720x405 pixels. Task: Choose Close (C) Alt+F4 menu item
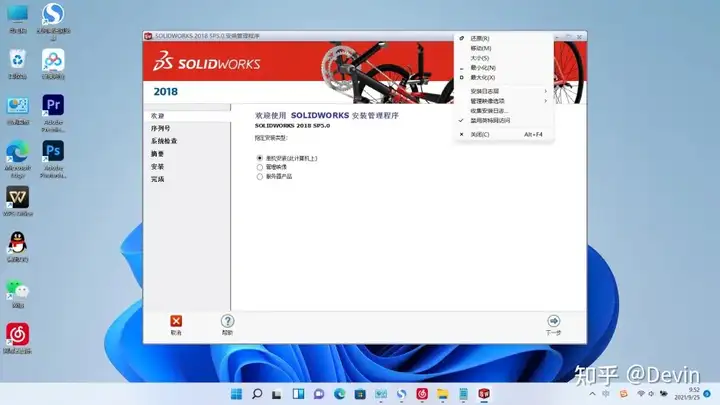tap(504, 135)
